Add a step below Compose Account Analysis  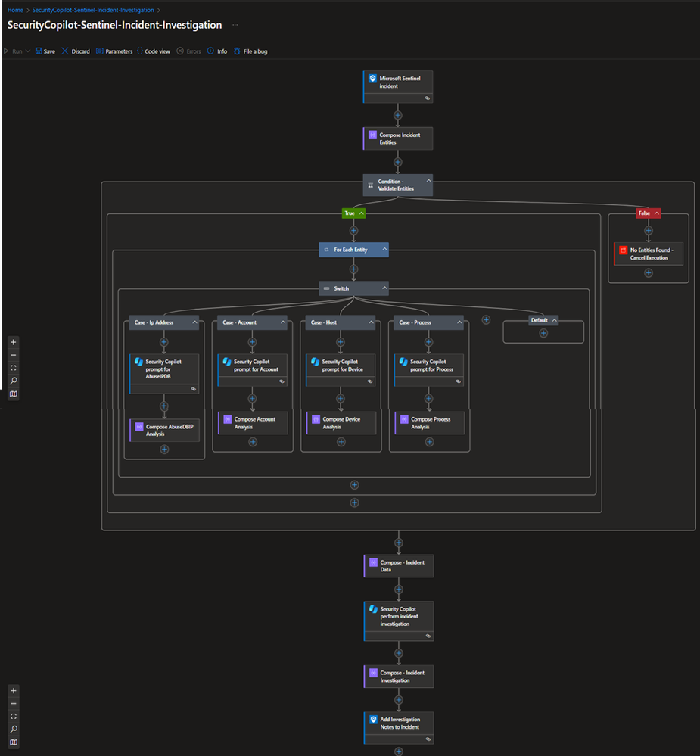(253, 442)
